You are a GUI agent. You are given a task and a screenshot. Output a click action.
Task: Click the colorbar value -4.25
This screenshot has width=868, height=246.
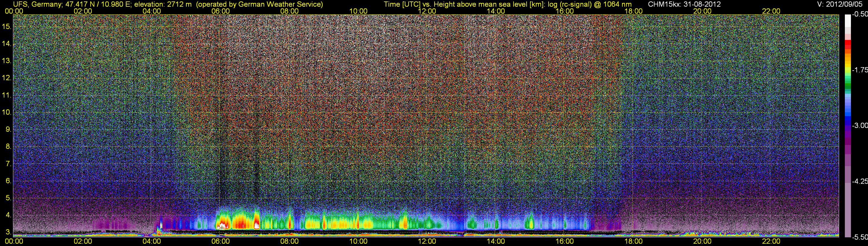860,181
